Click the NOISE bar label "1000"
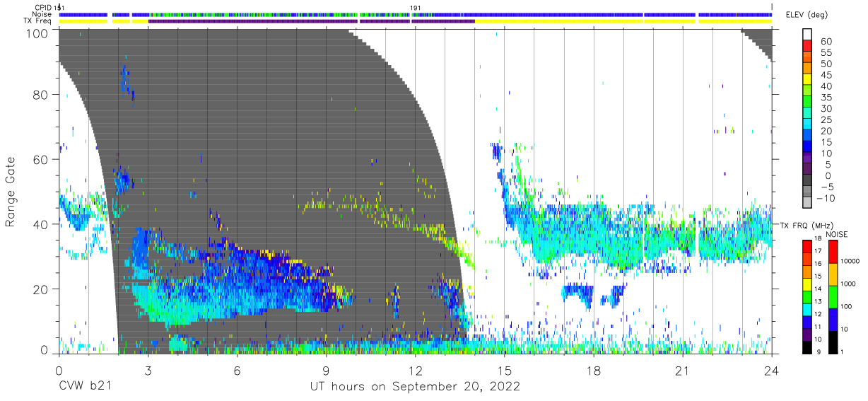This screenshot has width=868, height=401. coord(849,284)
